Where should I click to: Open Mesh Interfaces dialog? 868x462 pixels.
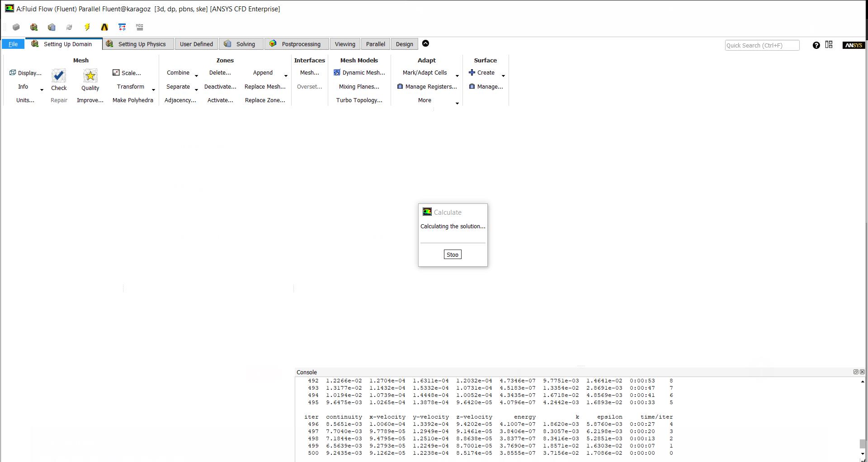tap(310, 73)
